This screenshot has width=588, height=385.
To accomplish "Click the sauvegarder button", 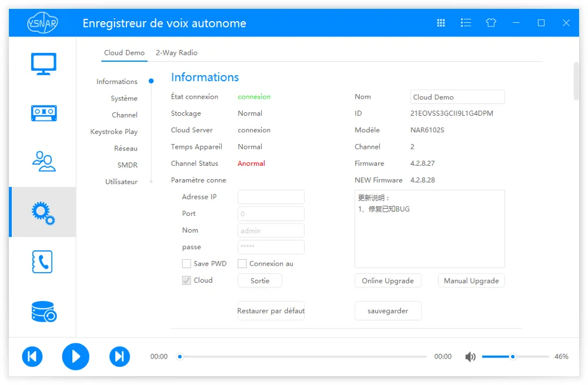I will point(387,311).
